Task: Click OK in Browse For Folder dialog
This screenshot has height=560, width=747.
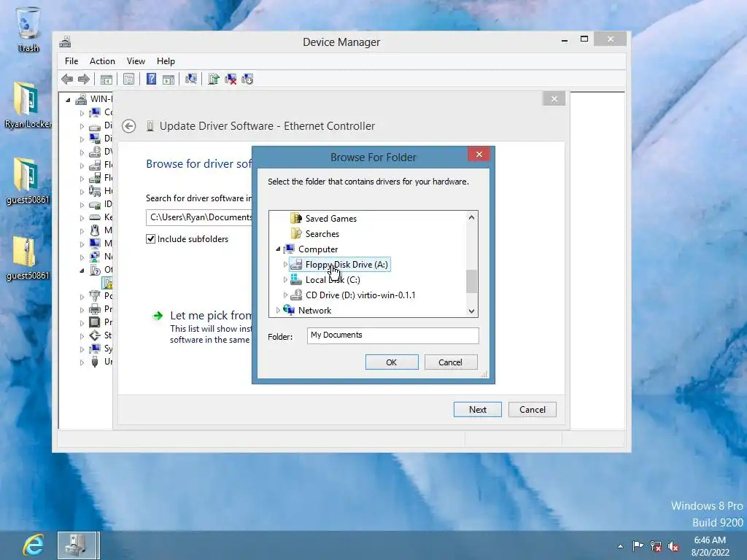Action: 392,362
